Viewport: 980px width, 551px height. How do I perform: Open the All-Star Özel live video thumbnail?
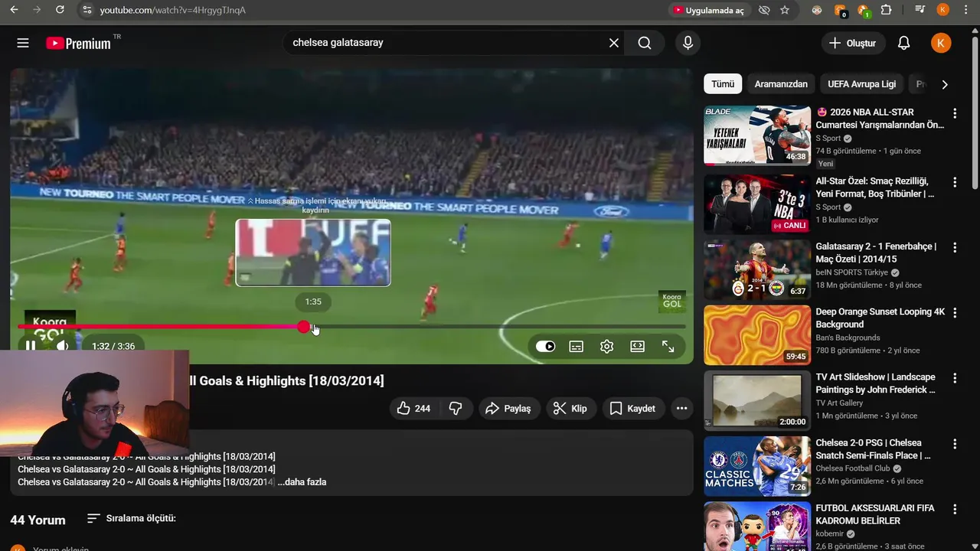[757, 204]
